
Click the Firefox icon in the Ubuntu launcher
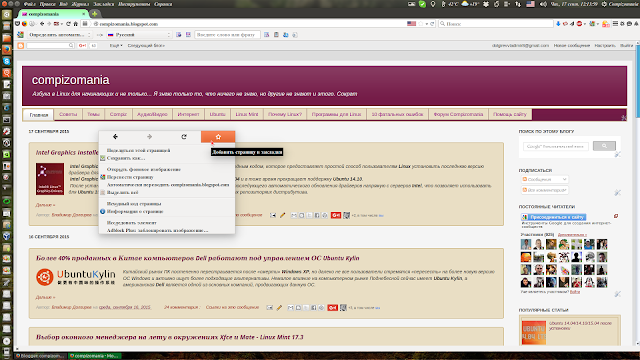[7, 49]
